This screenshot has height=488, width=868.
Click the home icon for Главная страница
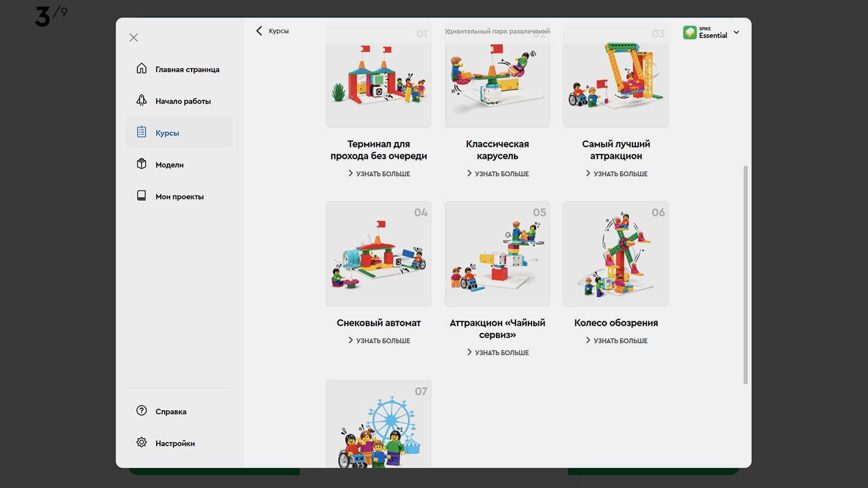click(x=141, y=69)
